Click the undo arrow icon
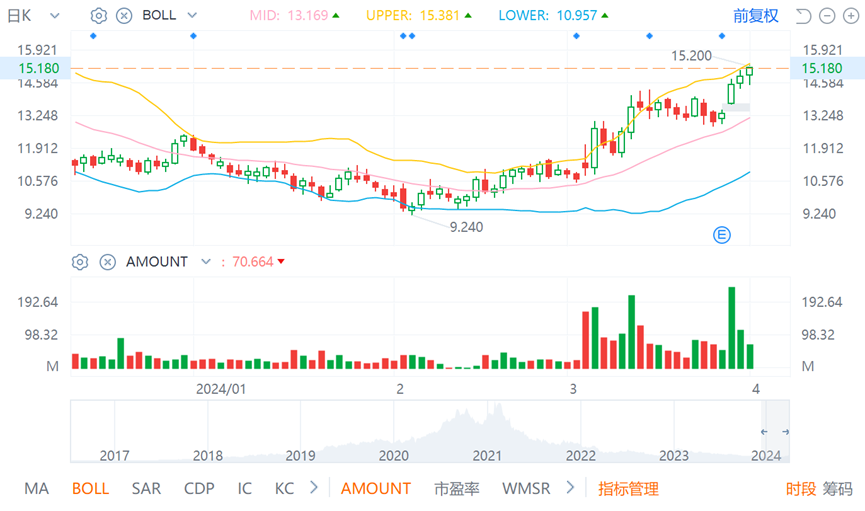 (x=803, y=16)
